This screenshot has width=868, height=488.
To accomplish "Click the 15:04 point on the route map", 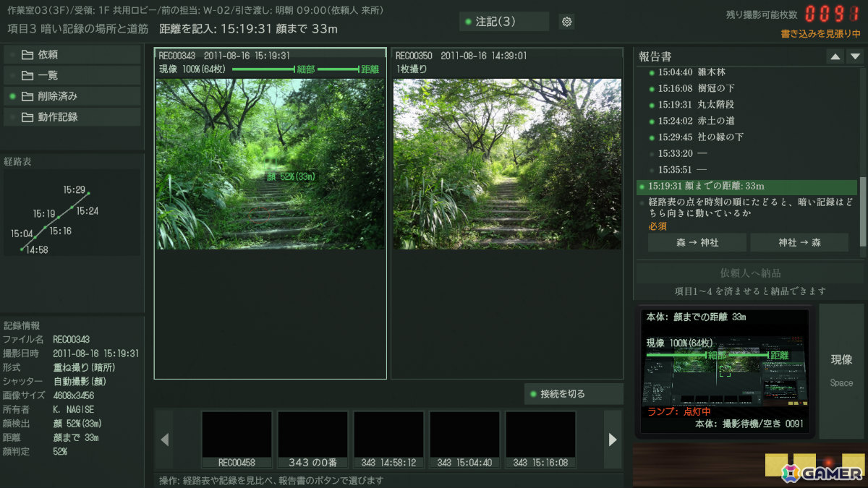I will [35, 238].
